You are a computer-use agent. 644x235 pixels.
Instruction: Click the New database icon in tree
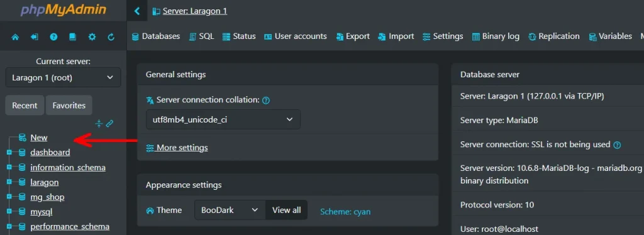[x=22, y=138]
